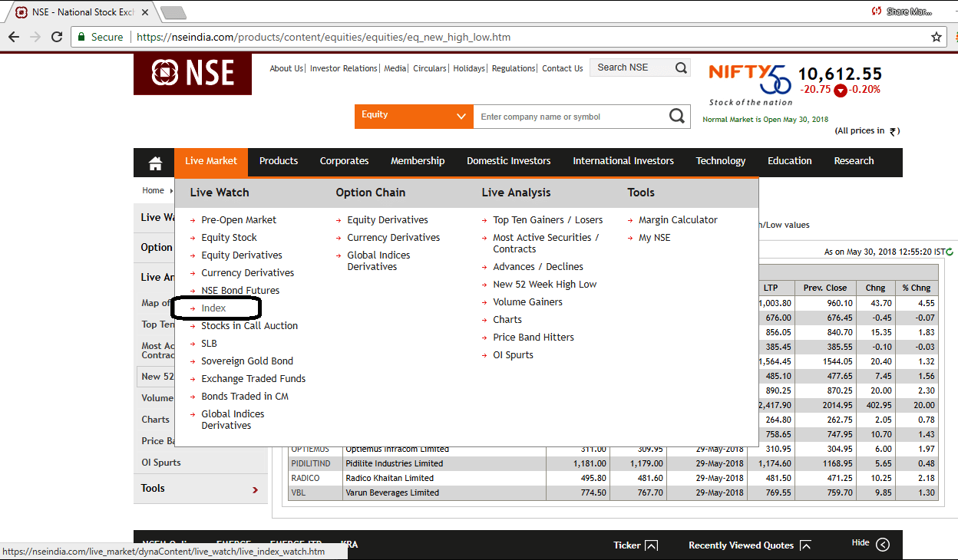Click the RADICO symbol in table
The width and height of the screenshot is (958, 560).
306,478
